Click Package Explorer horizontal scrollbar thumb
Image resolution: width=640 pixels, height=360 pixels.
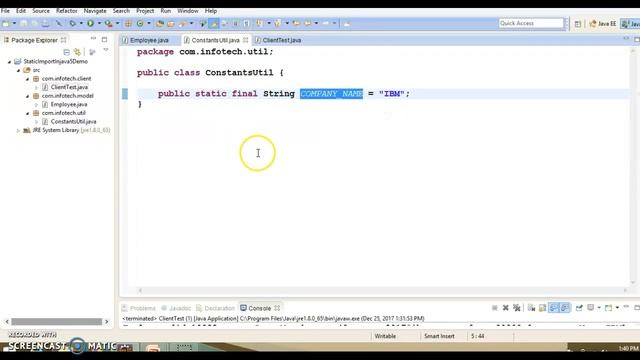[56, 322]
